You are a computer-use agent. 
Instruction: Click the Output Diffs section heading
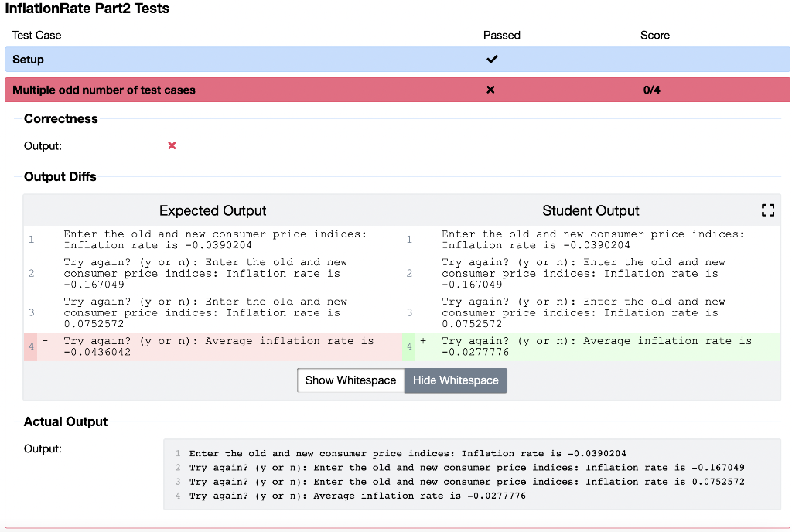pos(60,176)
